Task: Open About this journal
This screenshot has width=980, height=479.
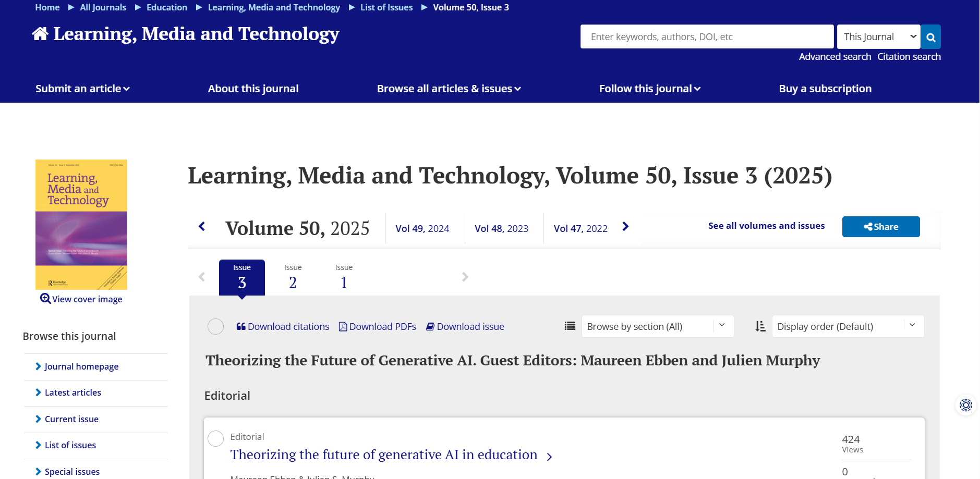Action: click(x=253, y=89)
